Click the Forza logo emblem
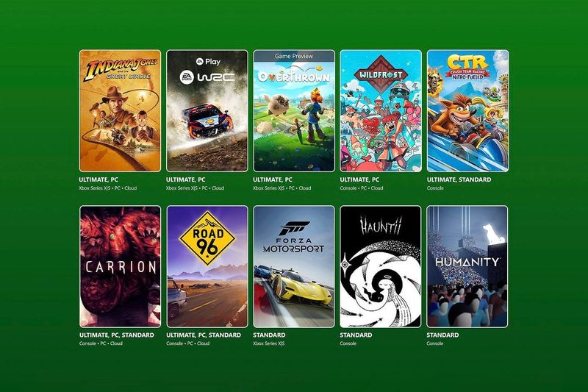 click(x=295, y=229)
